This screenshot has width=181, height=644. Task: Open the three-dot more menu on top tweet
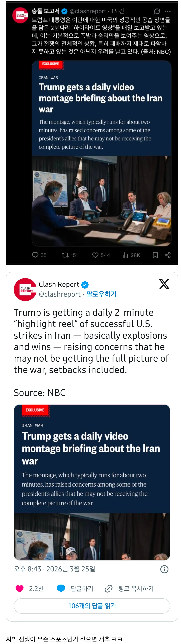point(168,11)
